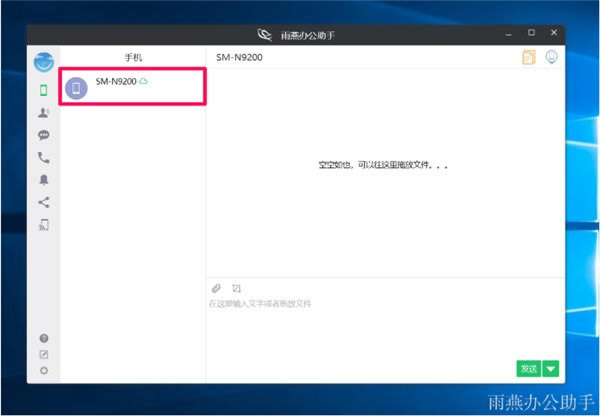Image resolution: width=600 pixels, height=416 pixels.
Task: Click the paperclip attach file icon
Action: click(216, 288)
